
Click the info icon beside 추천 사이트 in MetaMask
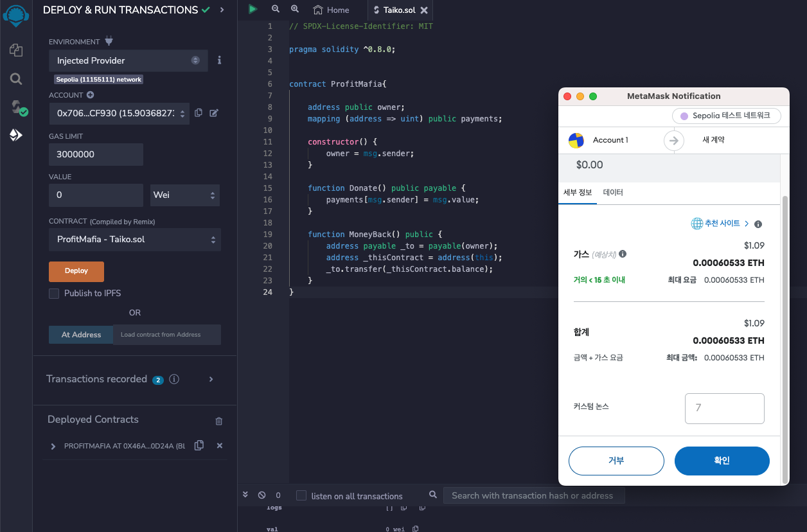tap(758, 224)
